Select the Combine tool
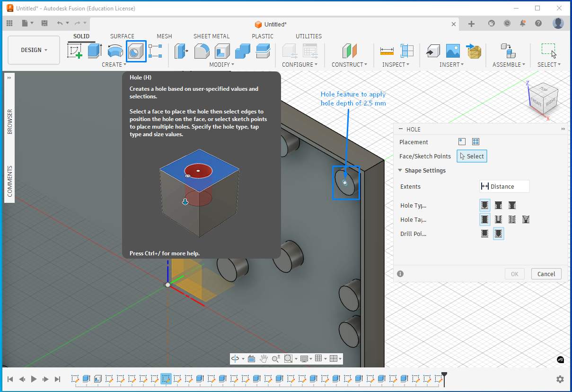 (243, 51)
